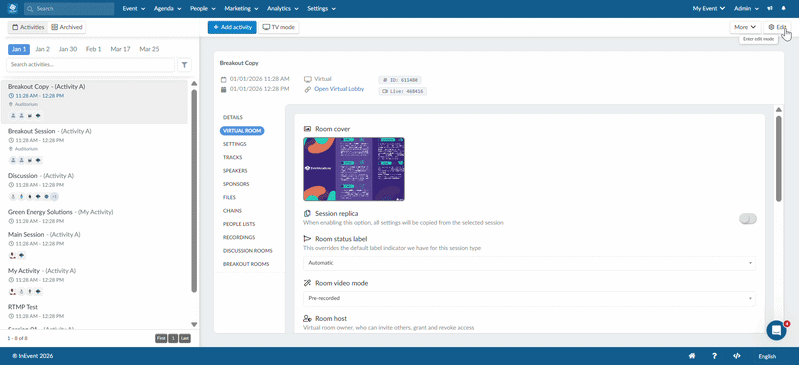The image size is (799, 365).
Task: Open the BREAKOUT ROOMS section
Action: (246, 264)
